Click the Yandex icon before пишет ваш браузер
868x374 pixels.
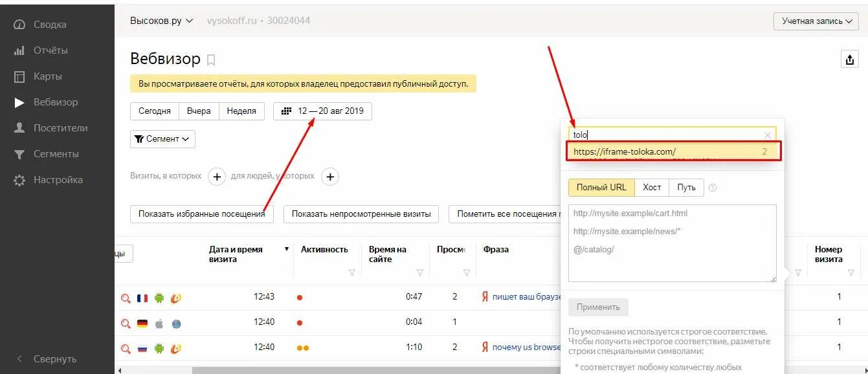click(484, 297)
